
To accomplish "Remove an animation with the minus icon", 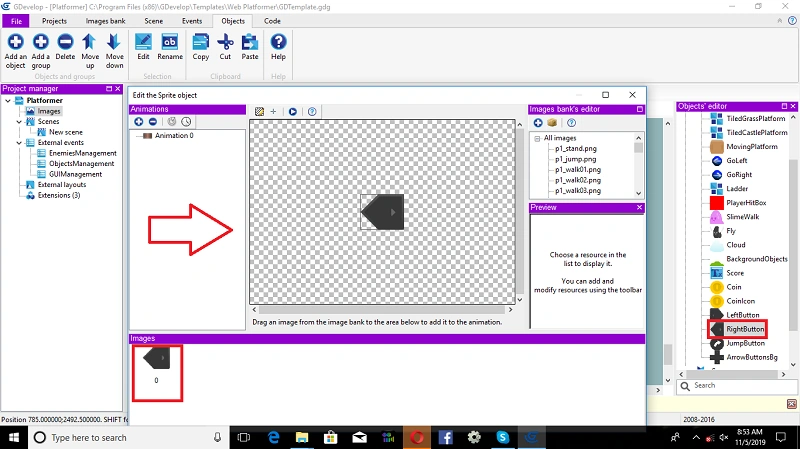I will (153, 121).
